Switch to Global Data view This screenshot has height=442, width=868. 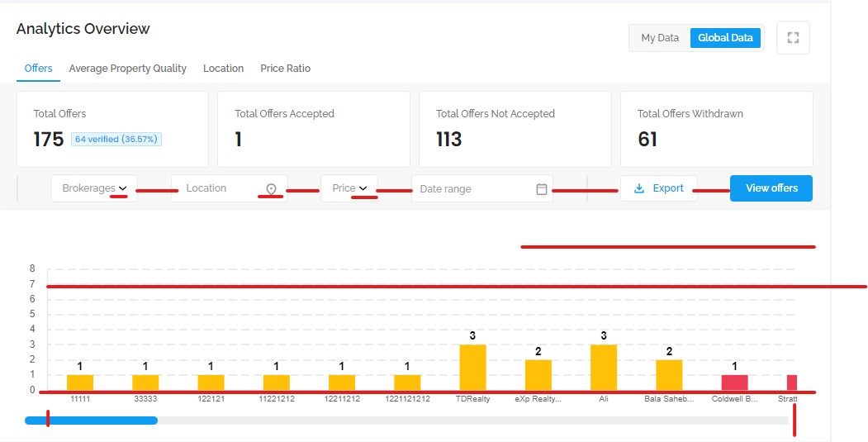click(x=725, y=38)
